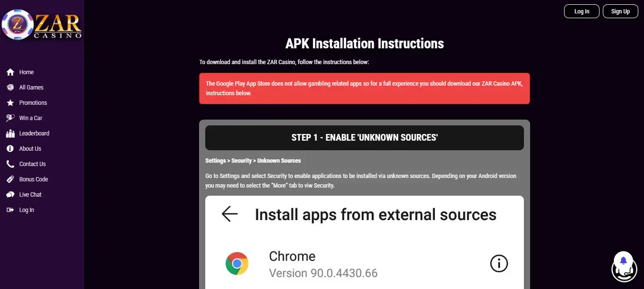Open Promotions from the sidebar menu
The image size is (644, 289).
pos(33,103)
